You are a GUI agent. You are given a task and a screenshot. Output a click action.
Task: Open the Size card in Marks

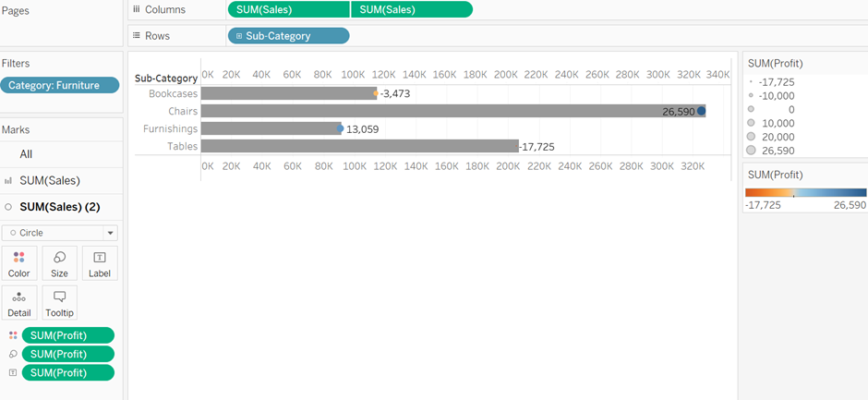(x=59, y=263)
